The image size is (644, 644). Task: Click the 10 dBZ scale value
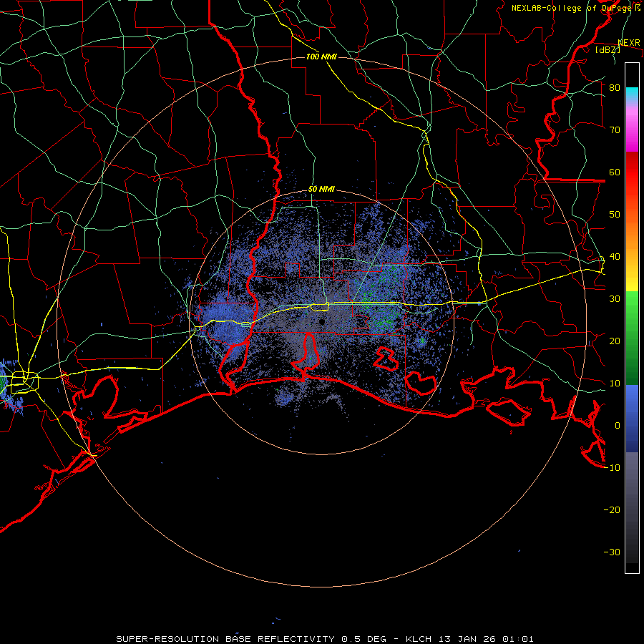point(615,384)
